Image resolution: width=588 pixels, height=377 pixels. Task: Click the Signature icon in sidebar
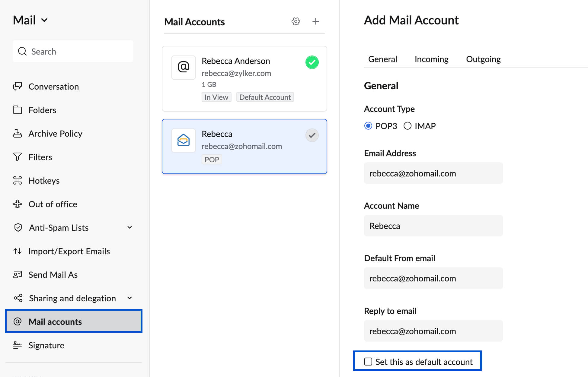18,345
